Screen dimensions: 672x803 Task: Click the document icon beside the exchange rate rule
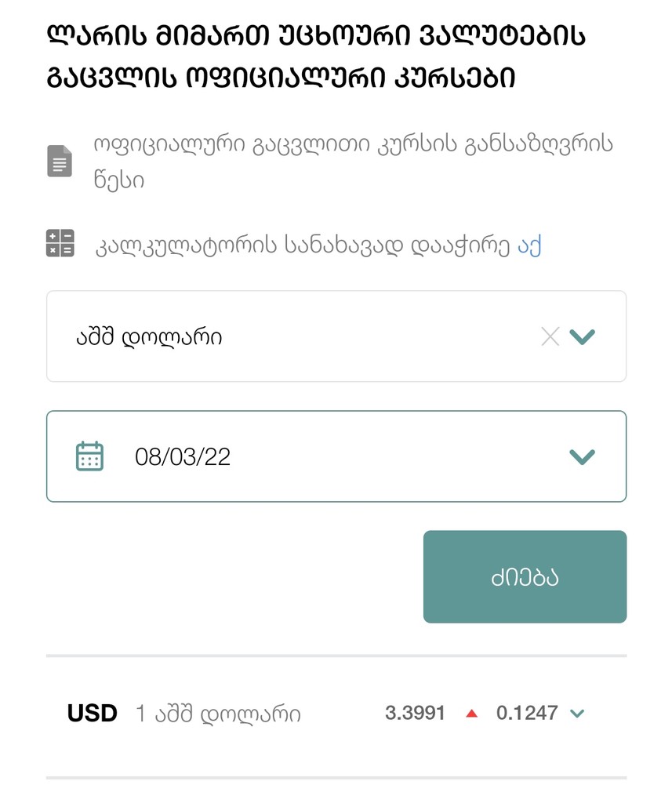pos(60,162)
